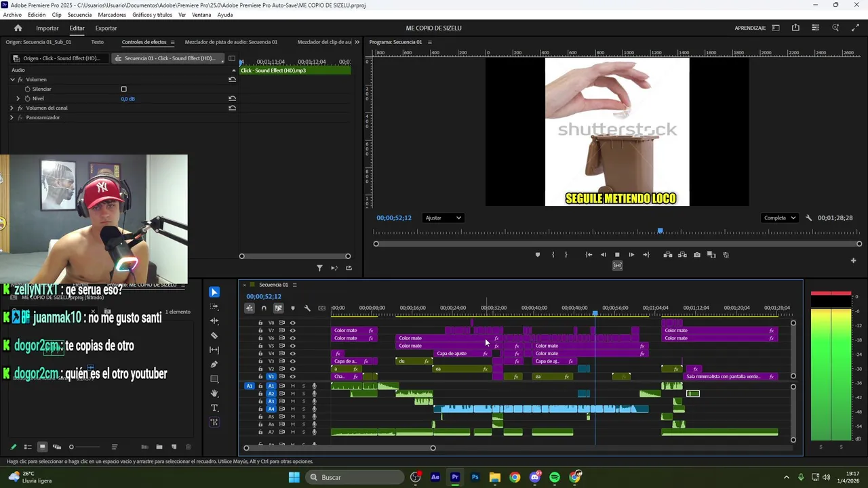The height and width of the screenshot is (488, 868).
Task: Select the Razor tool
Action: tap(214, 335)
